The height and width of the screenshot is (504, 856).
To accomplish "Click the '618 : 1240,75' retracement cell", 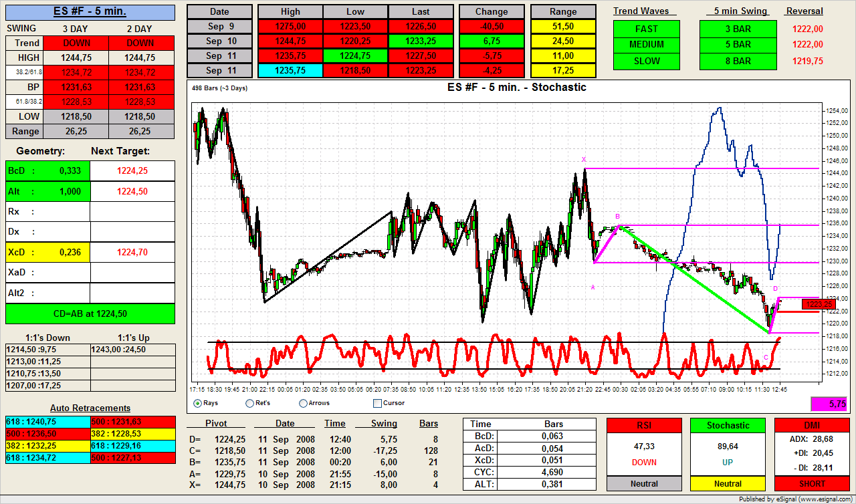I will click(47, 422).
